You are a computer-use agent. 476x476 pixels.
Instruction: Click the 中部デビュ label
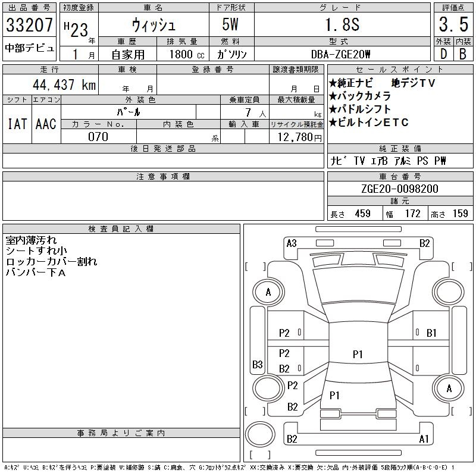[30, 49]
